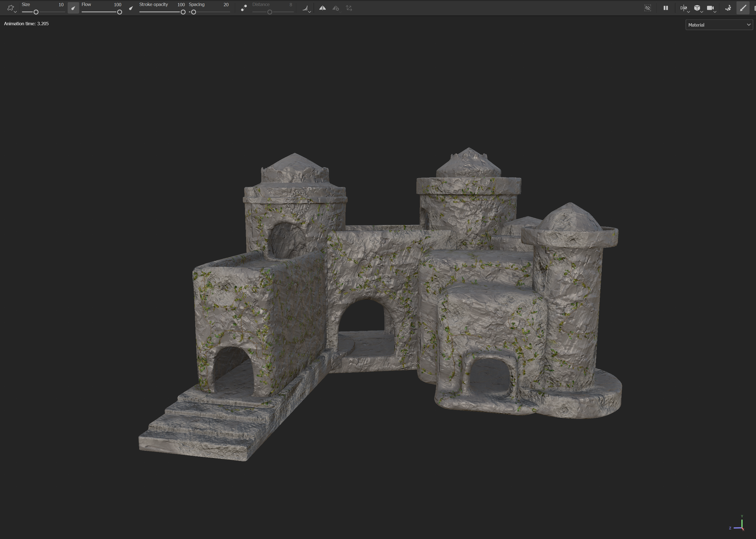756x539 pixels.
Task: Select the painting mode brush icon
Action: pos(743,8)
